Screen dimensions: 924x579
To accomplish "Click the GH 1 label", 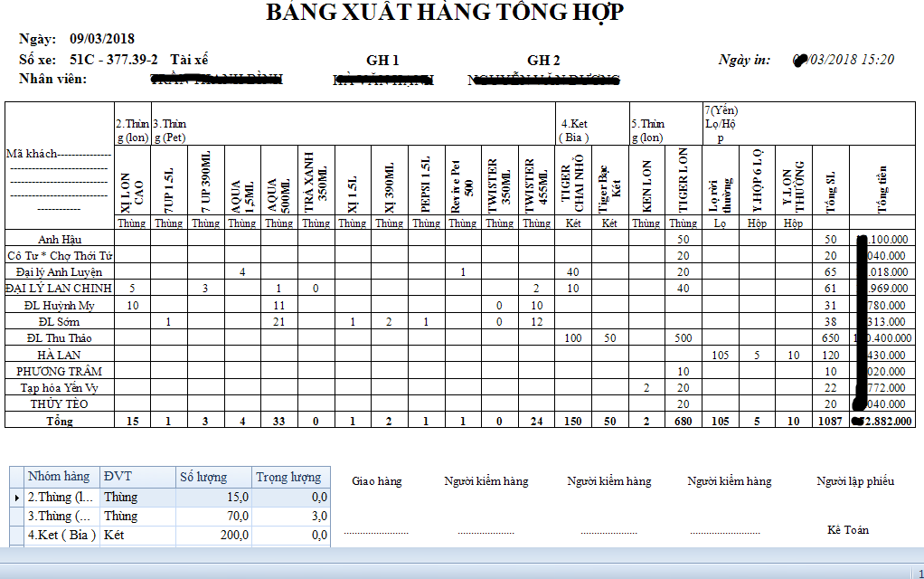I will click(x=382, y=60).
